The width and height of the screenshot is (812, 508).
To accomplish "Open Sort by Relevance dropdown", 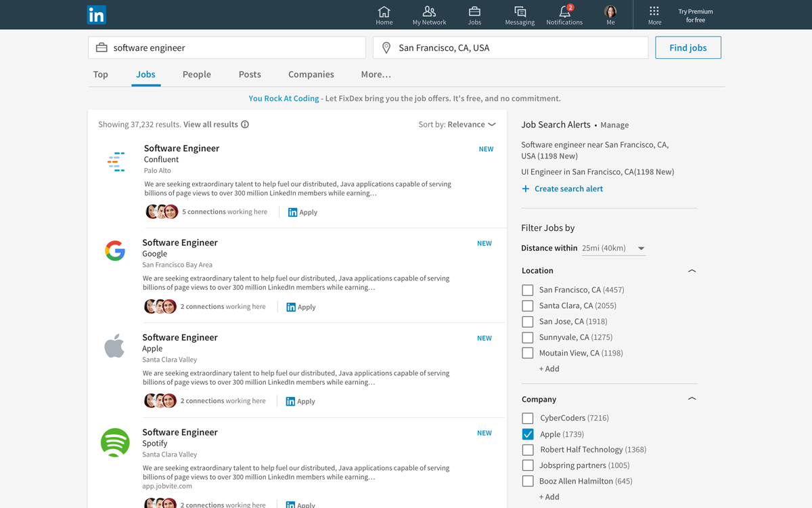I will coord(457,125).
